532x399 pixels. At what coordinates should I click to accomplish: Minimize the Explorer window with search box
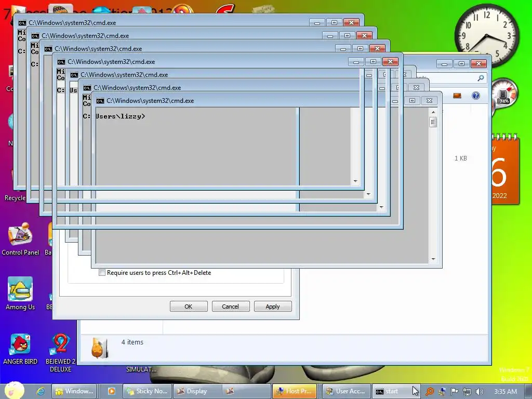[x=444, y=63]
